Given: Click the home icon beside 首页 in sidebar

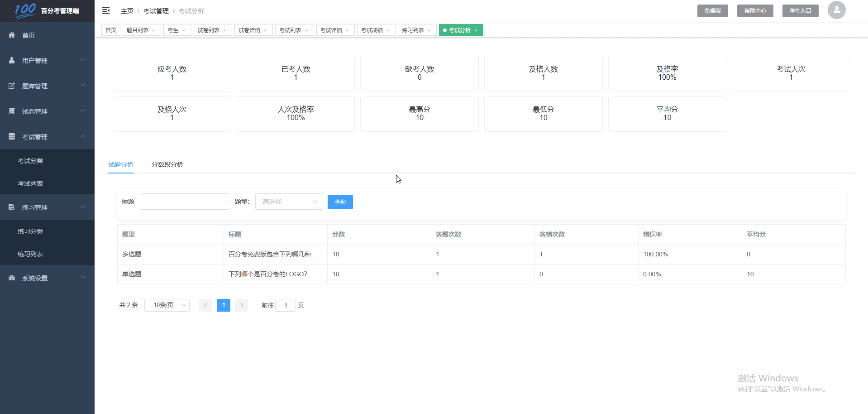Looking at the screenshot, I should tap(12, 35).
